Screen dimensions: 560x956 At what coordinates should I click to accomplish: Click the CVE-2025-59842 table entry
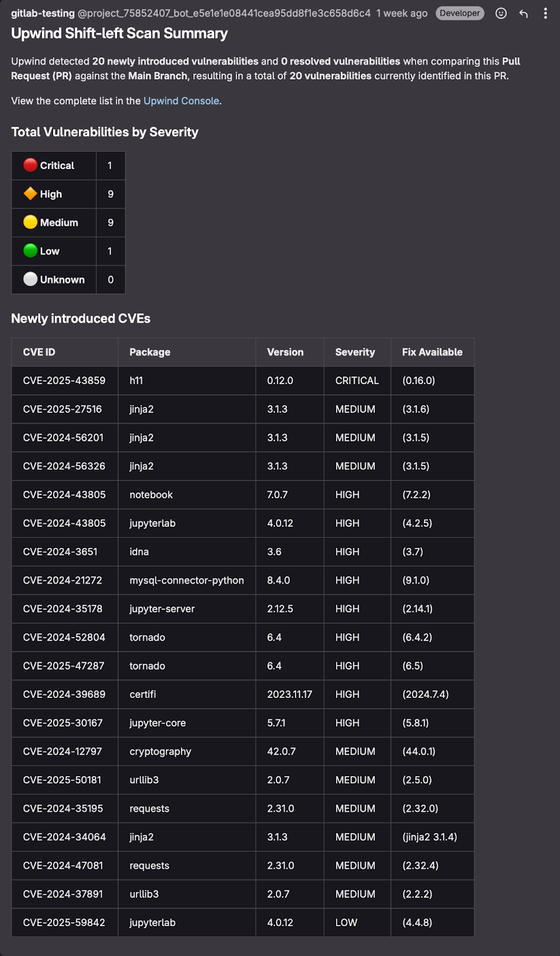64,923
